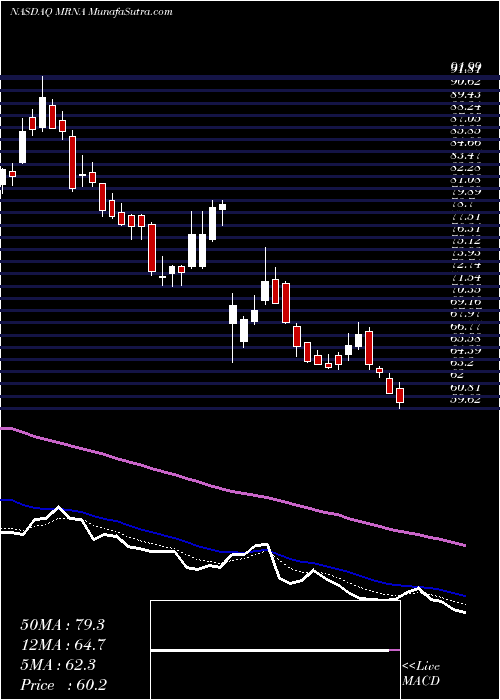Screen dimensions: 500x700
Task: Click the 78.7 price axis label
Action: pyautogui.click(x=462, y=204)
